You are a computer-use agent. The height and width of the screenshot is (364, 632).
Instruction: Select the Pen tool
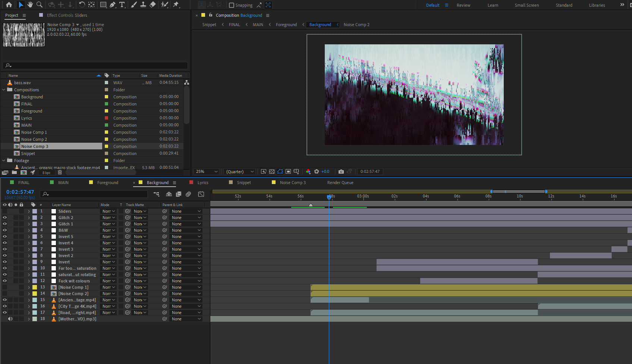tap(113, 5)
